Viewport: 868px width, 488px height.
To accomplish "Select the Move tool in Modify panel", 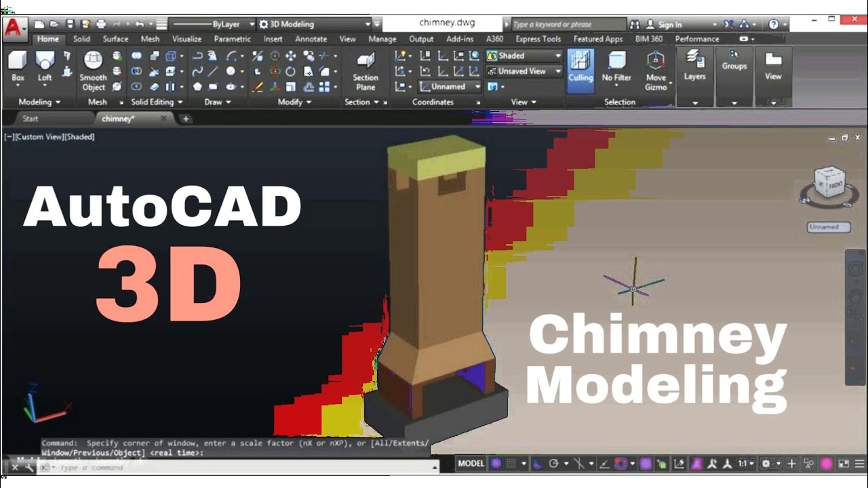I will tap(291, 56).
